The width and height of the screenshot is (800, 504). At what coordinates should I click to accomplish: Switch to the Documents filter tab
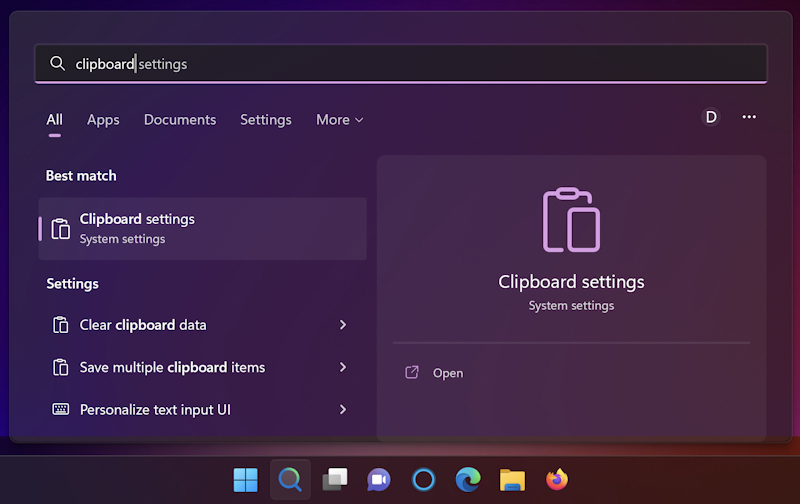(x=180, y=120)
